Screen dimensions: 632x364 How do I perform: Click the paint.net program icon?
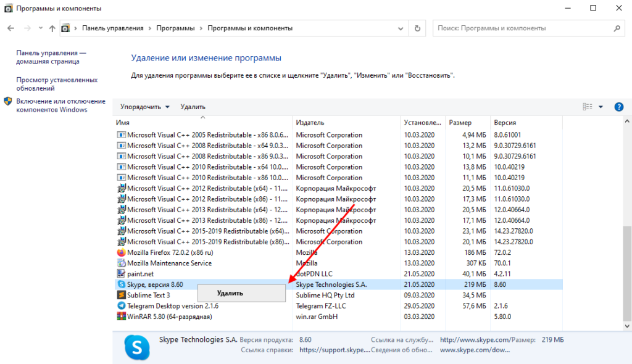click(121, 274)
